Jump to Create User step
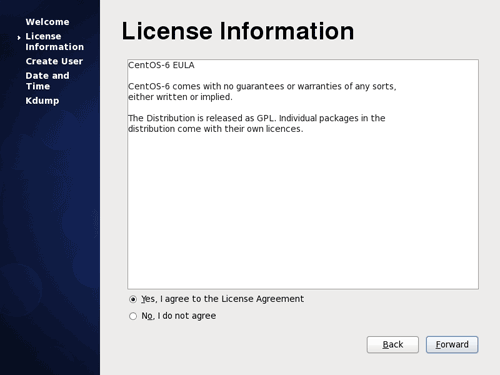Screen dimensions: 500x375 click(x=54, y=61)
